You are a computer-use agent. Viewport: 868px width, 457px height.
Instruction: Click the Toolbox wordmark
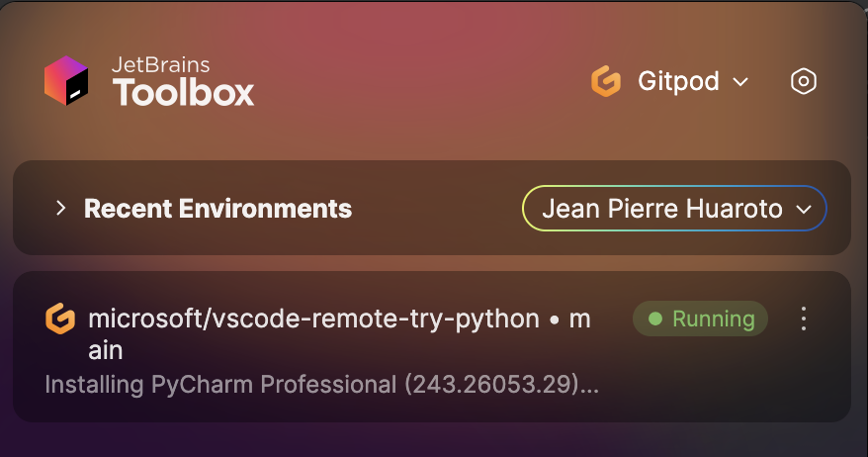(183, 92)
